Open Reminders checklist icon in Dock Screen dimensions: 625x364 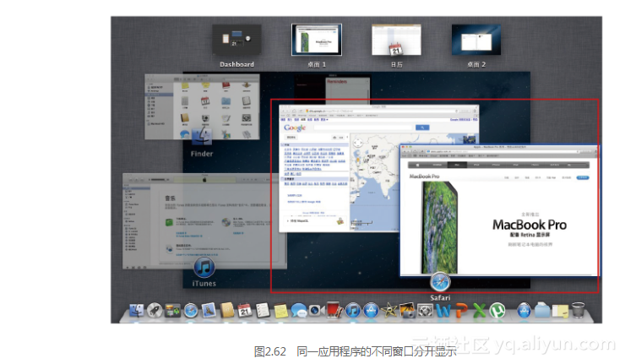[x=263, y=310]
